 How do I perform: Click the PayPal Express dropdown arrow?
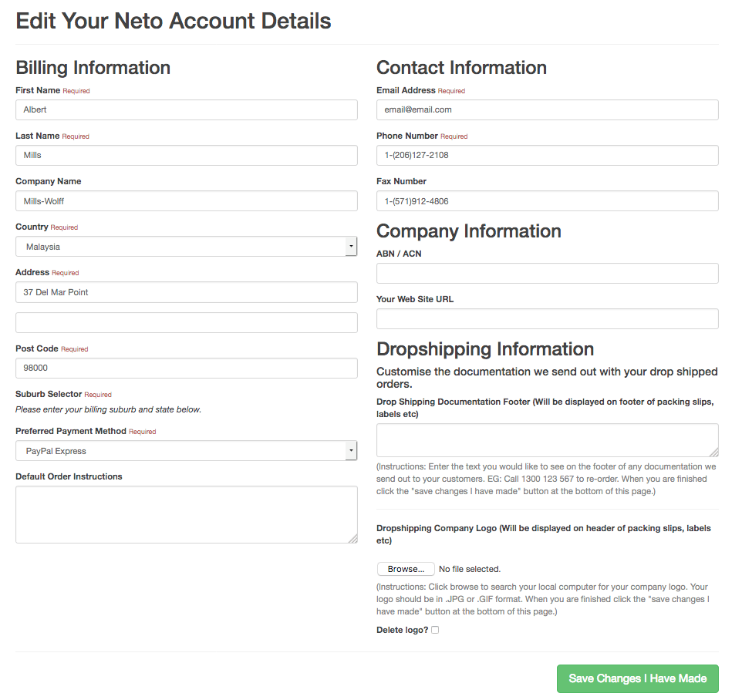coord(351,451)
